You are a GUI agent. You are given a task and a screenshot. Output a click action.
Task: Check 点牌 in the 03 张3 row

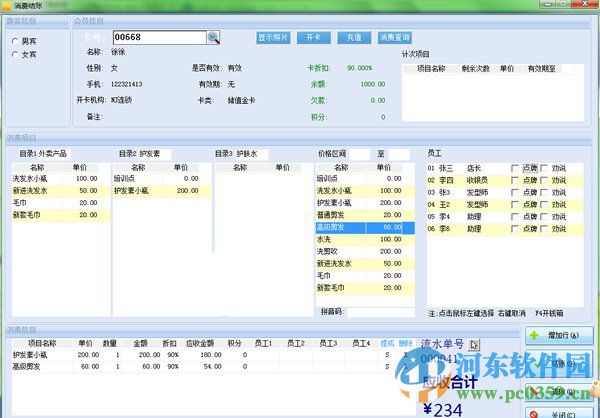point(515,193)
